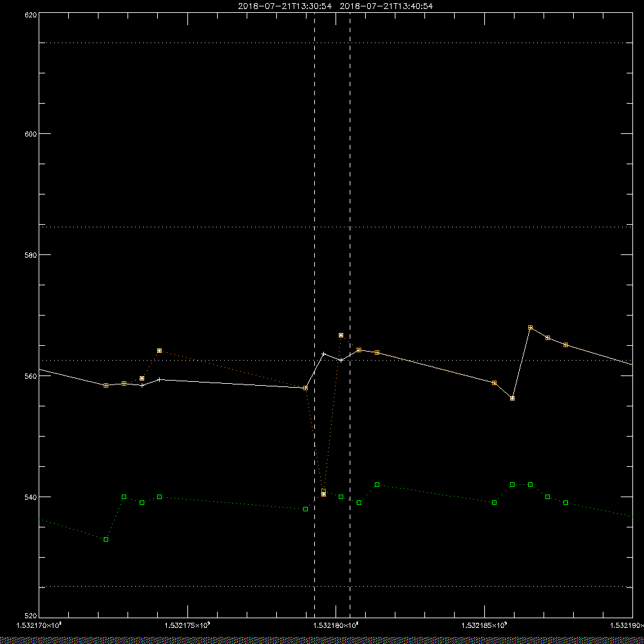Image resolution: width=644 pixels, height=644 pixels.
Task: Select the y-axis label 580
Action: coord(31,254)
